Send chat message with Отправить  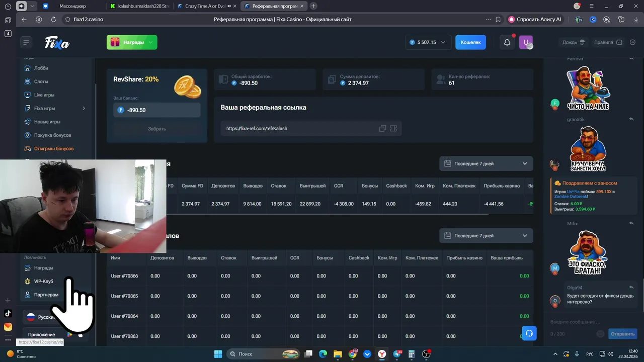(622, 334)
